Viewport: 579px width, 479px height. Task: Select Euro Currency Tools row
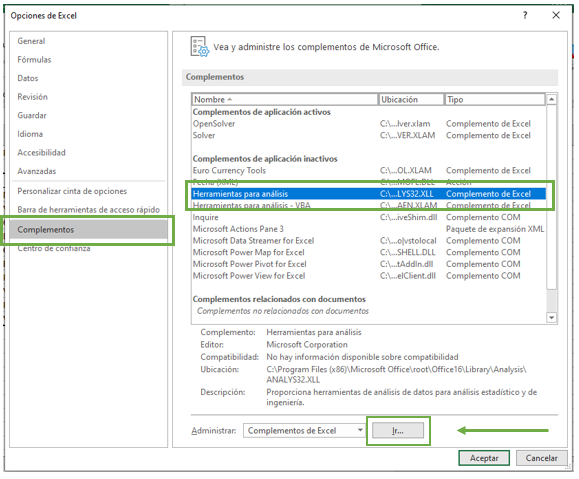[x=368, y=171]
